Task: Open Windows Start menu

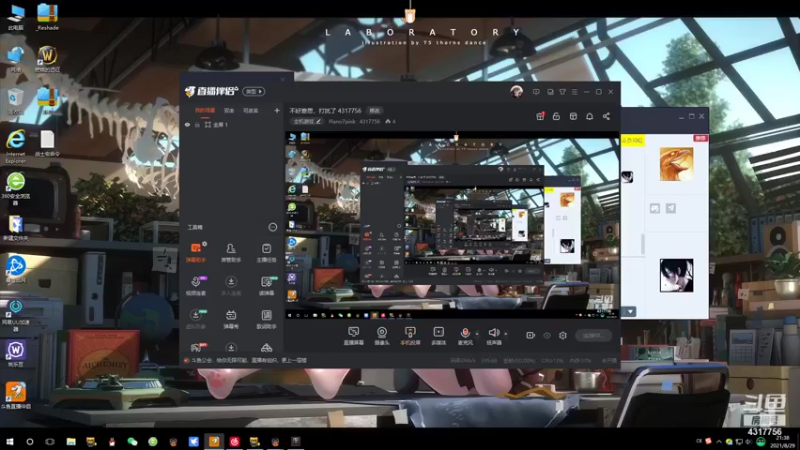Action: click(x=9, y=441)
